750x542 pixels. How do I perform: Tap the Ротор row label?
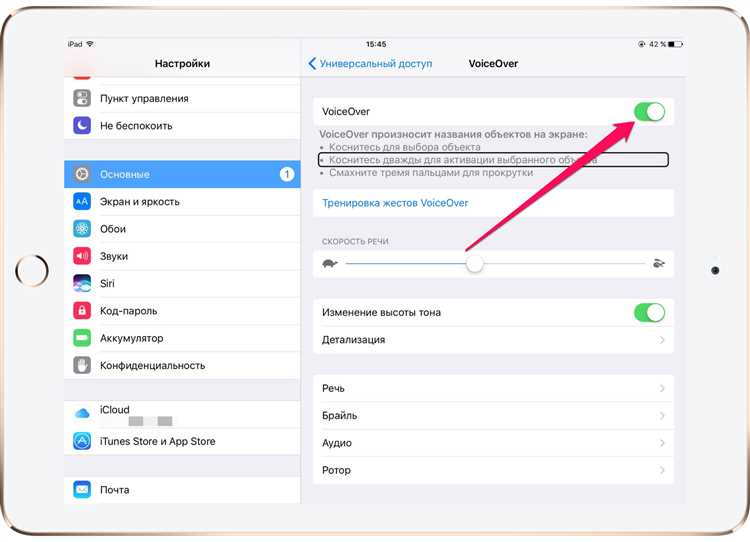point(336,470)
